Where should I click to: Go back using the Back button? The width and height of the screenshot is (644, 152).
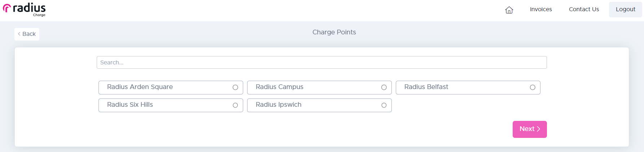point(27,34)
